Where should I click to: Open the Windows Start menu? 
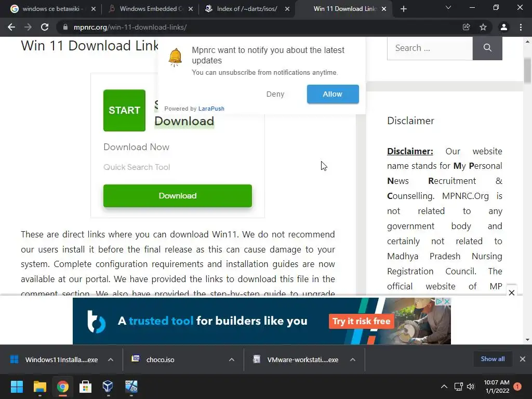point(17,387)
